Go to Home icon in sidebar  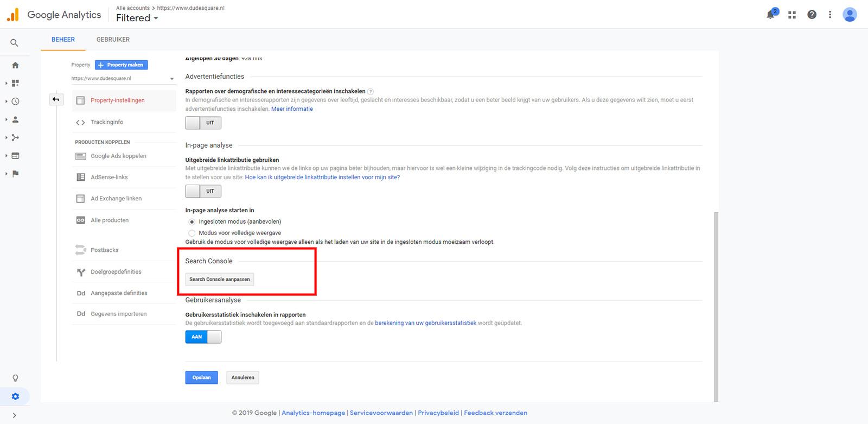[x=15, y=65]
